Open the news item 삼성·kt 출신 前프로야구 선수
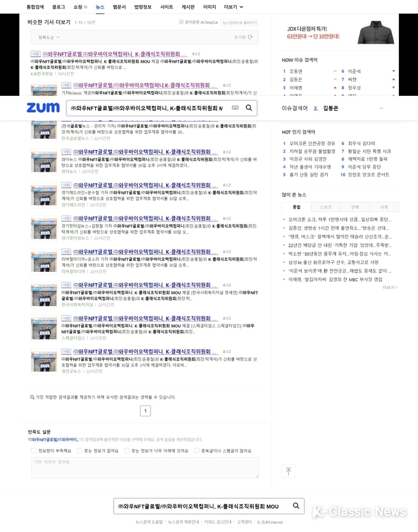418x532 pixels. [x=333, y=262]
